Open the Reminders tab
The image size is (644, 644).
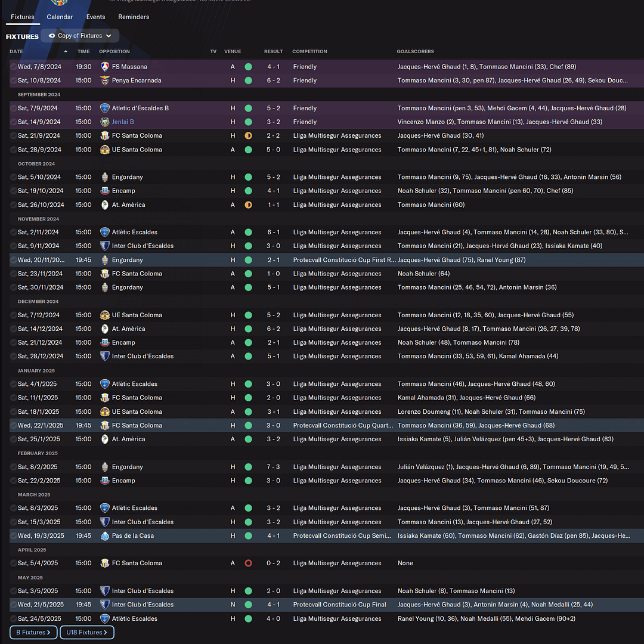pos(134,17)
